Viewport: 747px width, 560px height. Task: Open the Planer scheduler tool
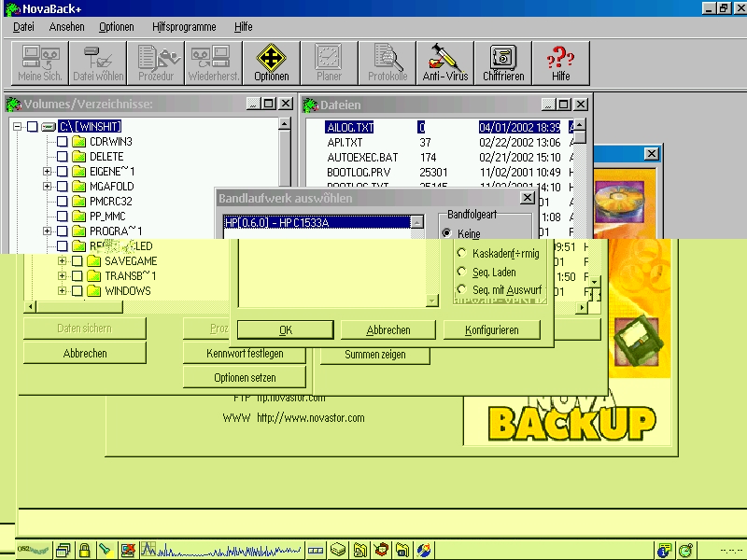tap(330, 63)
